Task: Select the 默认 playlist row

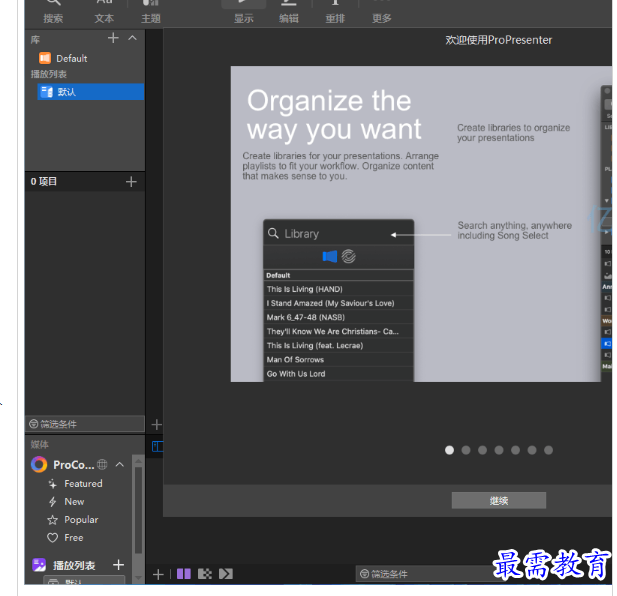Action: click(x=91, y=92)
